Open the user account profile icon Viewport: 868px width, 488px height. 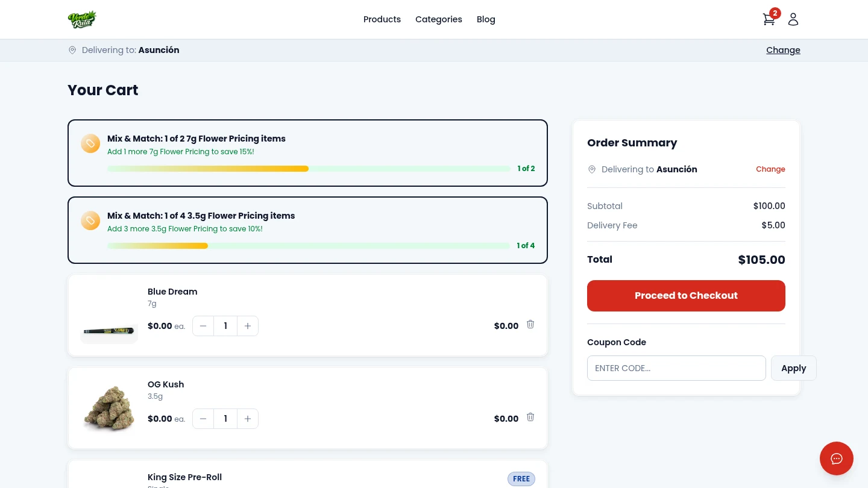[793, 19]
